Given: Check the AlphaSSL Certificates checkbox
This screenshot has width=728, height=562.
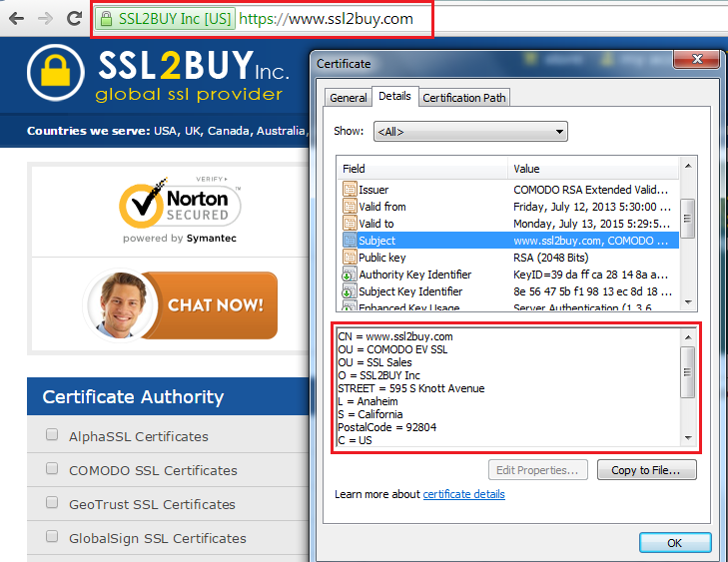Looking at the screenshot, I should coord(52,434).
